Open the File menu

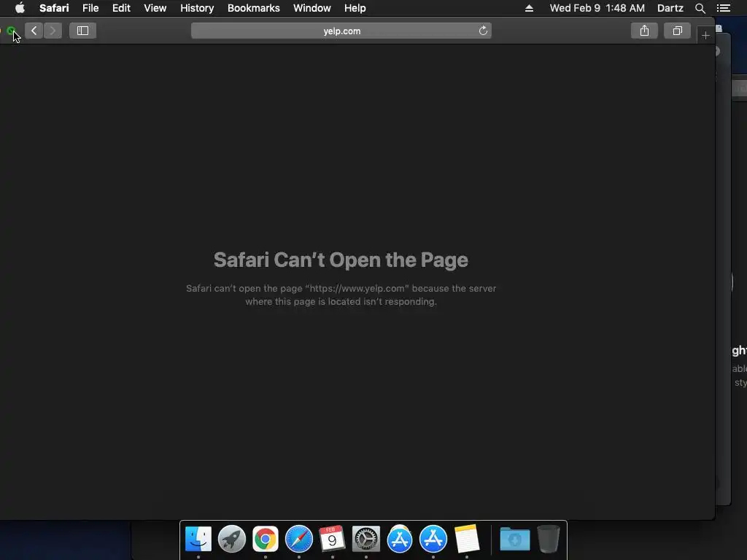pos(90,8)
